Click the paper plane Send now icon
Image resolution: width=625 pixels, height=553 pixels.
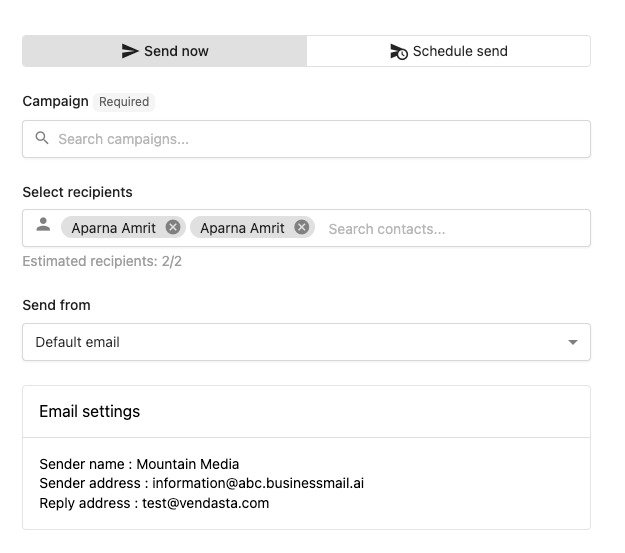pos(130,51)
